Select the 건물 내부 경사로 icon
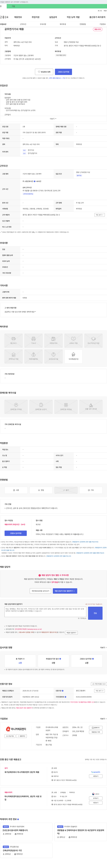107x868 pixels. (91, 407)
